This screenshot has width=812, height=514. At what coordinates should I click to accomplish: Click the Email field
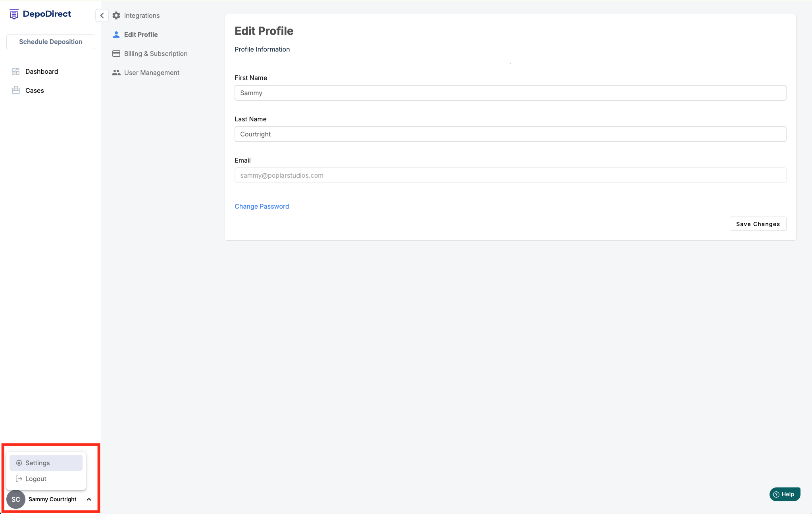click(x=510, y=175)
